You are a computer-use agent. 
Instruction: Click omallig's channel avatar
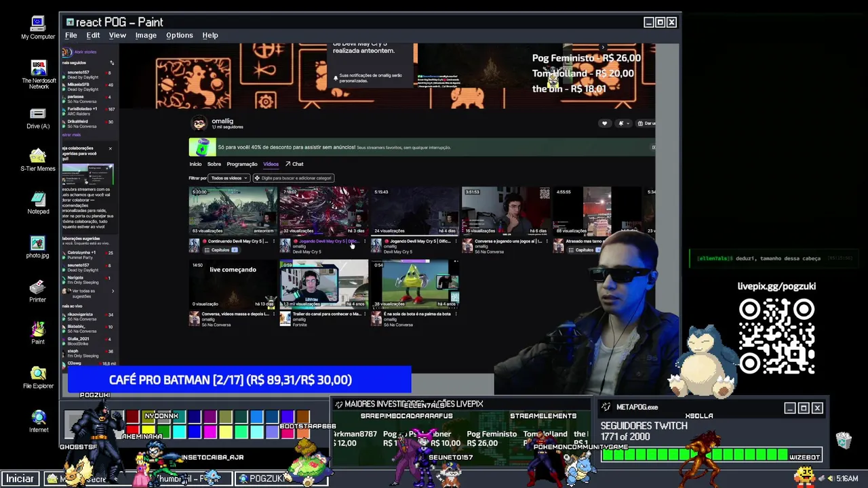[x=199, y=123]
